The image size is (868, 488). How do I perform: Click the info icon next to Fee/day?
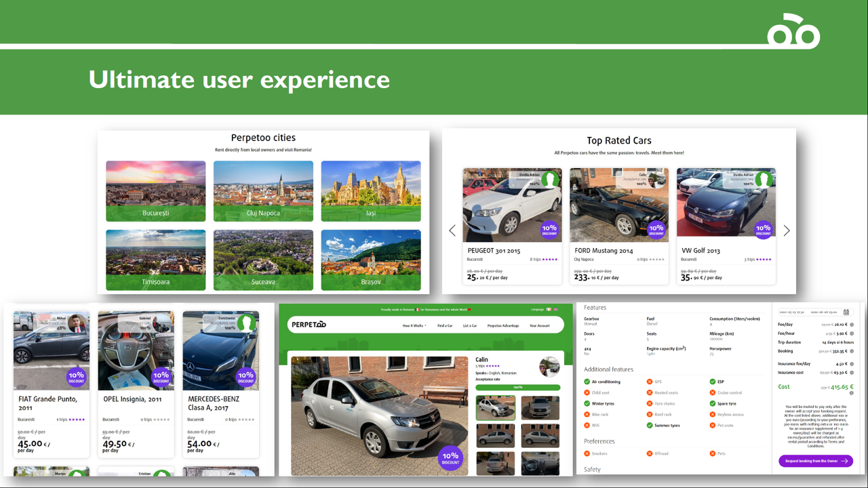pyautogui.click(x=852, y=325)
